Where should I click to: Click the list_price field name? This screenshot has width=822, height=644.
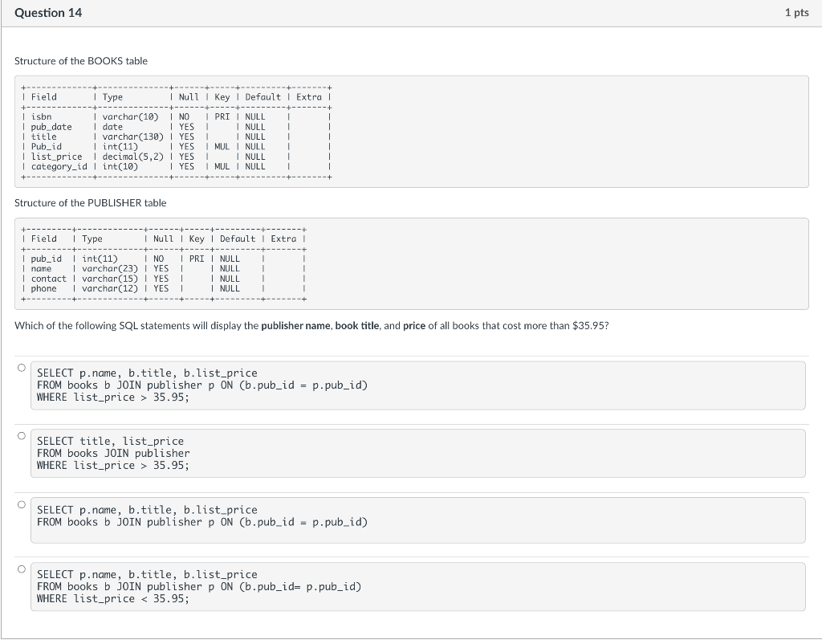tap(57, 157)
